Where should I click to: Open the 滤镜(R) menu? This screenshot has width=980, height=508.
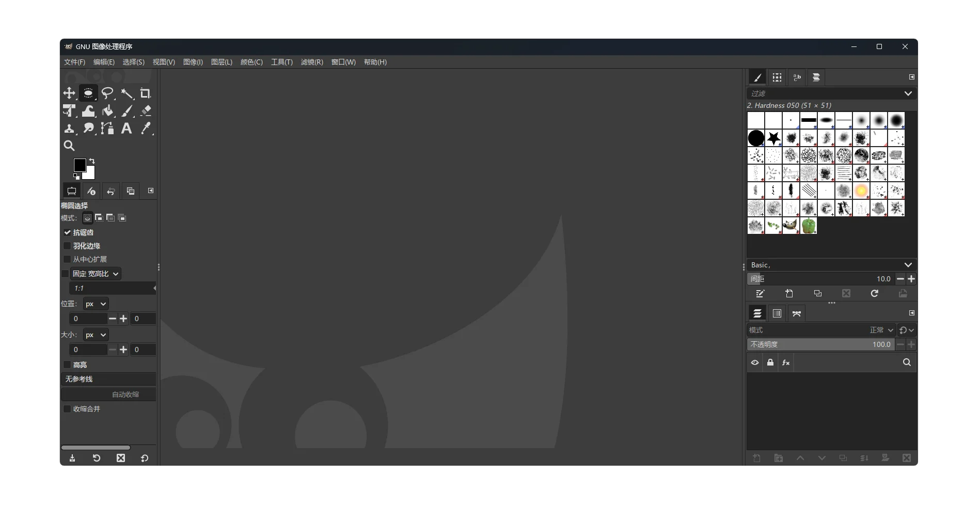pos(312,62)
